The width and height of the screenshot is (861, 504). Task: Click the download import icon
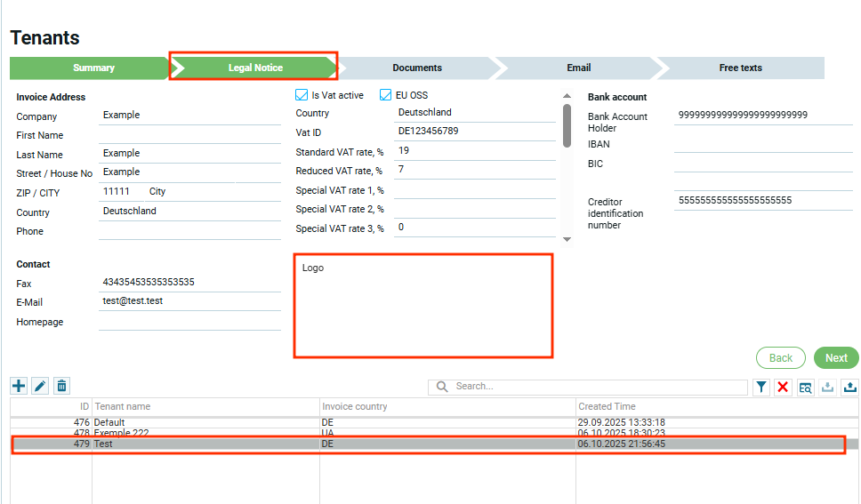coord(828,387)
